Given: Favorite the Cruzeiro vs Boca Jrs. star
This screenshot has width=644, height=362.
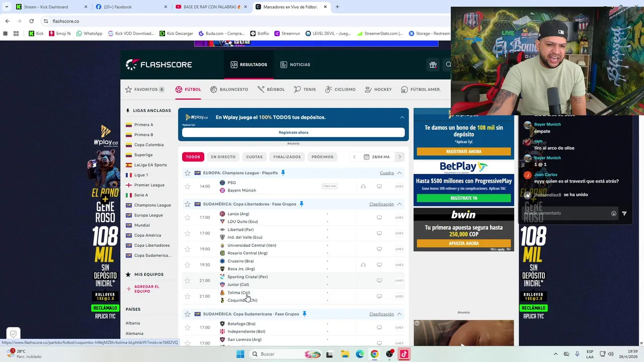Looking at the screenshot, I should click(x=188, y=265).
